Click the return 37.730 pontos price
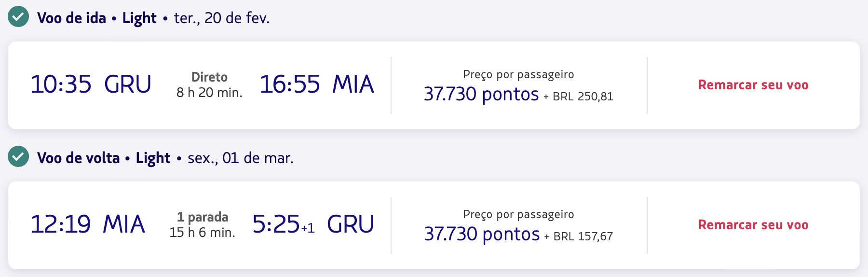 482,234
